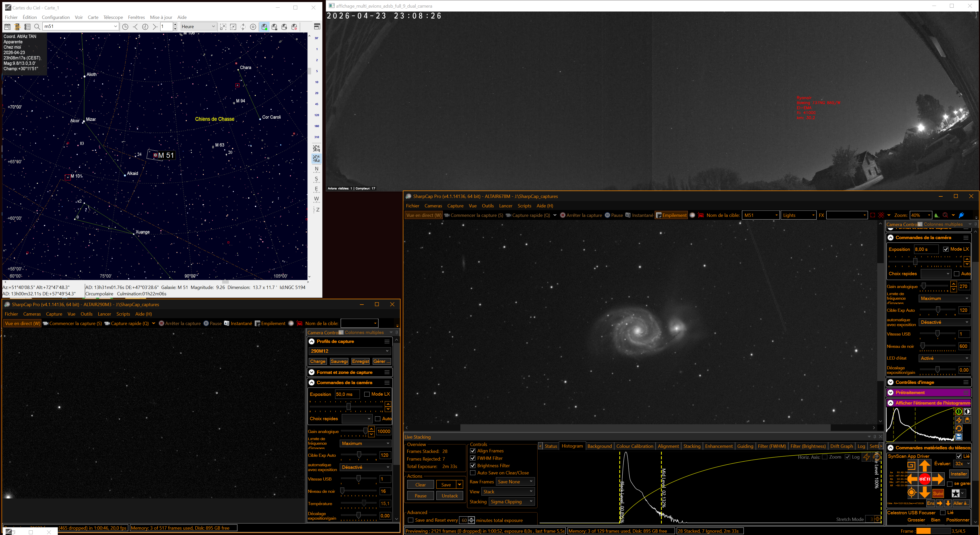
Task: Open the telescope connection icon in Cartes du Ciel
Action: coord(264,27)
